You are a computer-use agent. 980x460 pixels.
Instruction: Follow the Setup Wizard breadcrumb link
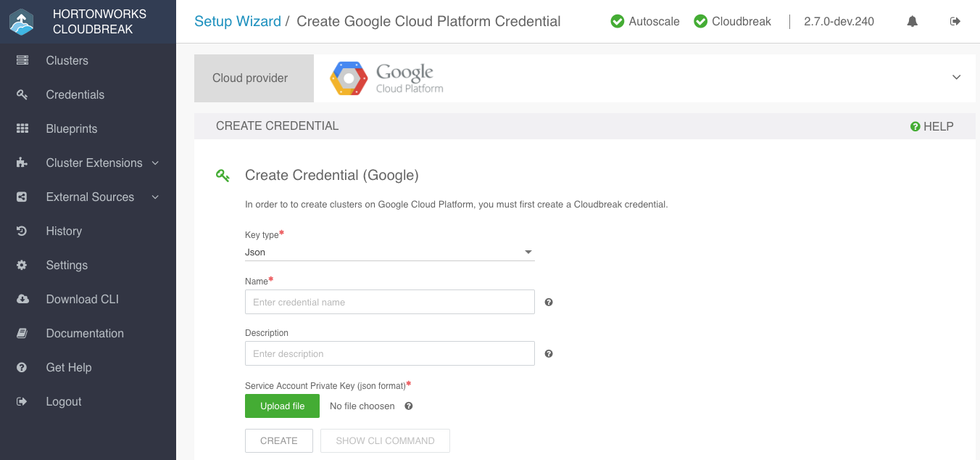(237, 22)
